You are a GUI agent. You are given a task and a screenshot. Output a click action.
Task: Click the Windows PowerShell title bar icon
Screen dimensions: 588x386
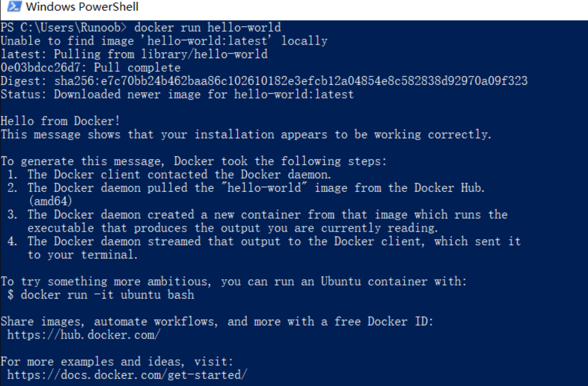14,7
